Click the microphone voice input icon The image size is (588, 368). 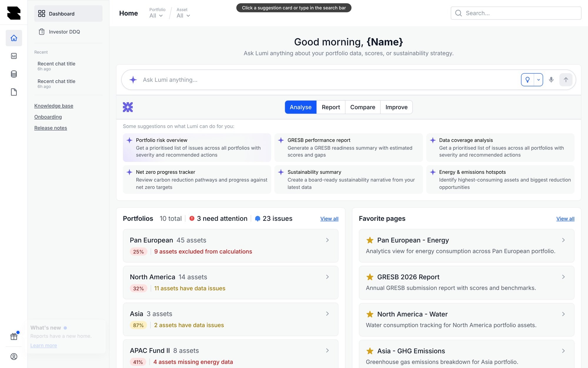click(x=551, y=80)
